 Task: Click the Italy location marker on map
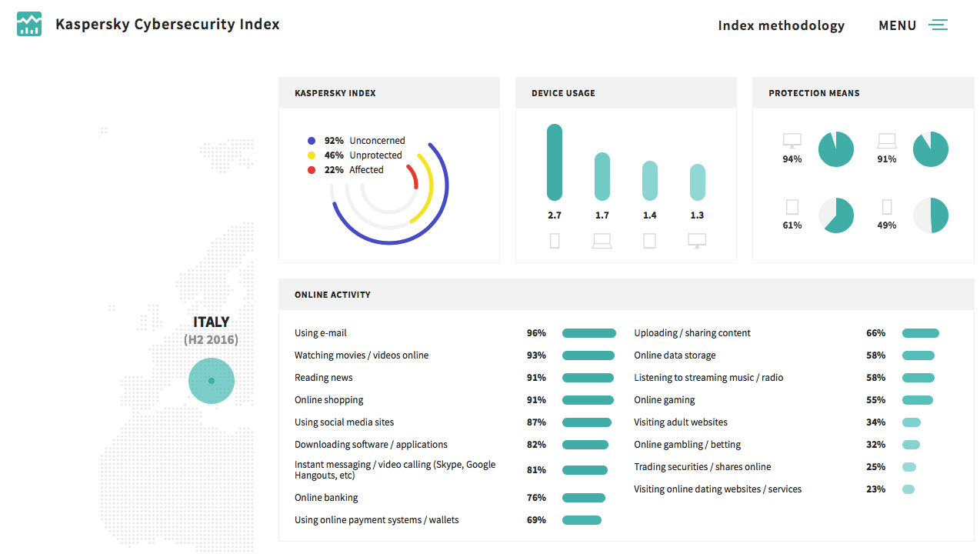(x=212, y=381)
